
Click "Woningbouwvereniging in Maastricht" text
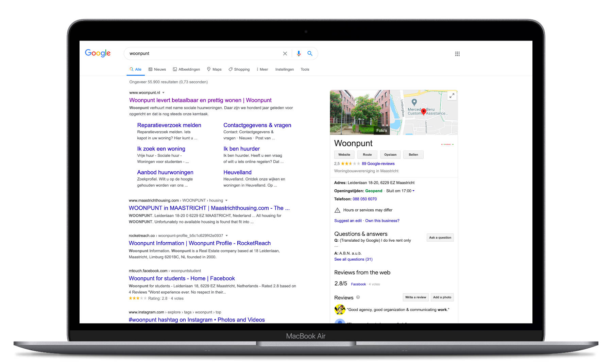(366, 171)
